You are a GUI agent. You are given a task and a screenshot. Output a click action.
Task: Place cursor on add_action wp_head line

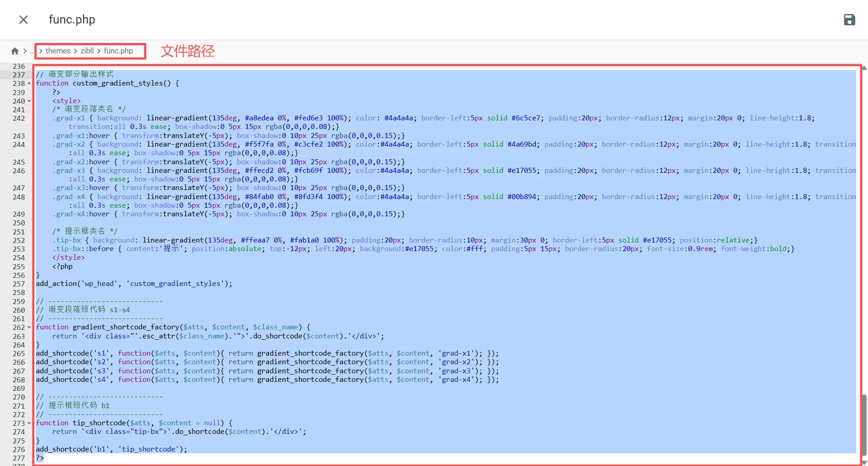point(134,284)
